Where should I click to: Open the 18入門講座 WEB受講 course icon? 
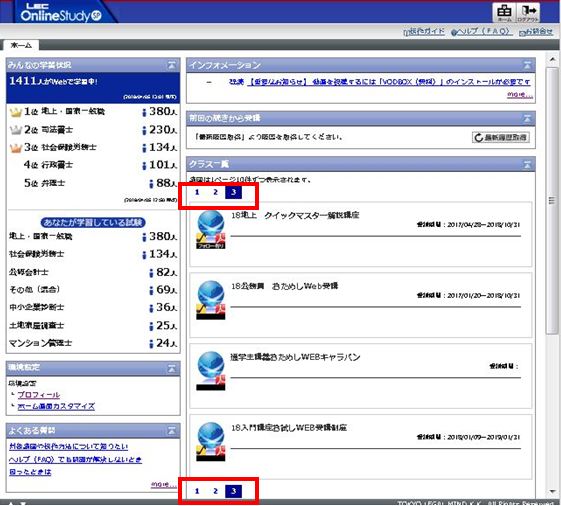click(211, 441)
